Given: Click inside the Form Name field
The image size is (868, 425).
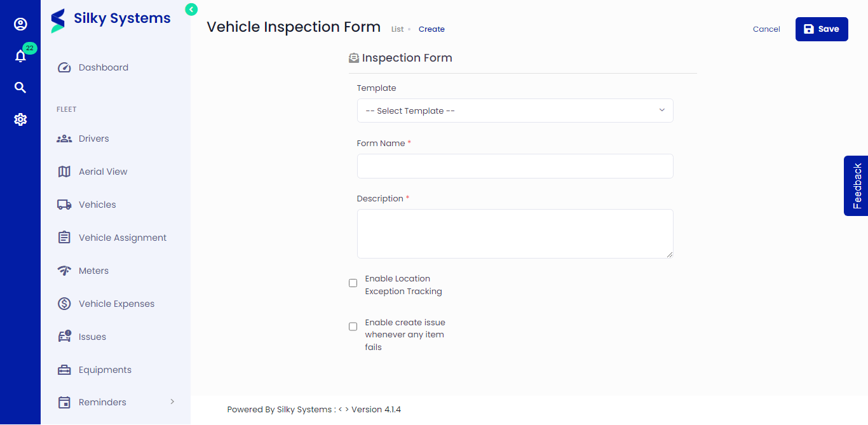Looking at the screenshot, I should [515, 166].
